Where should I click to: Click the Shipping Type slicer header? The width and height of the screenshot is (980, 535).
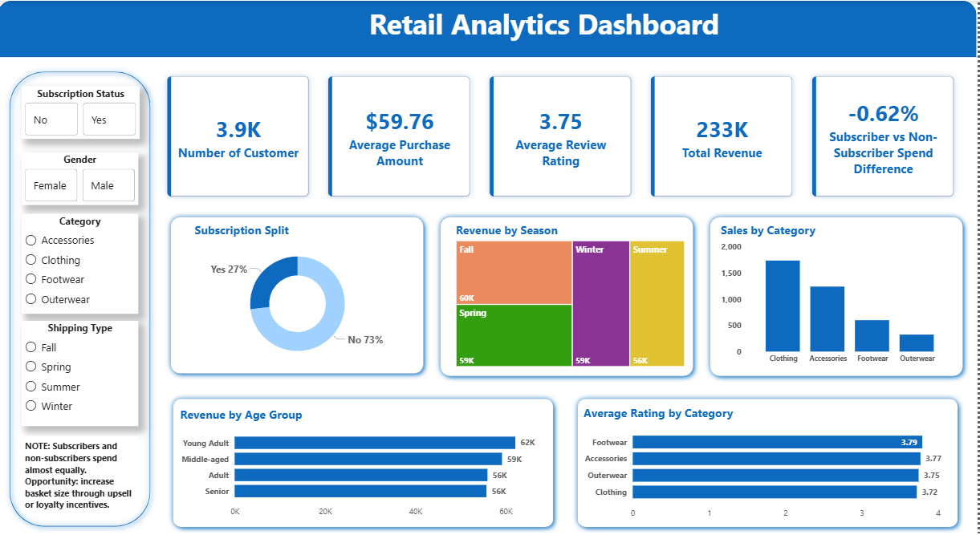click(80, 328)
